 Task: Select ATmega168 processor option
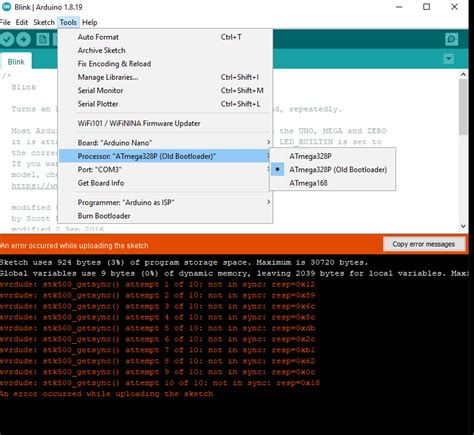pyautogui.click(x=332, y=183)
